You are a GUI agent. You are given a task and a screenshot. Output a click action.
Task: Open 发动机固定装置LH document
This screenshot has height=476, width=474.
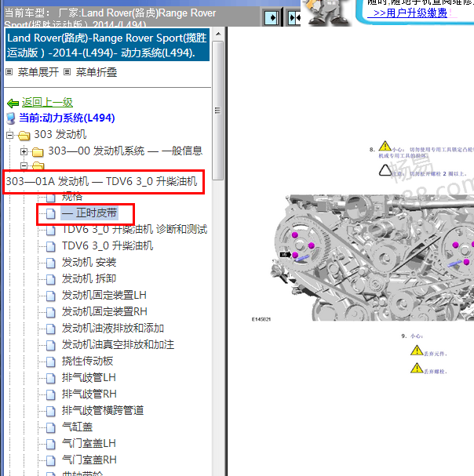pos(104,295)
